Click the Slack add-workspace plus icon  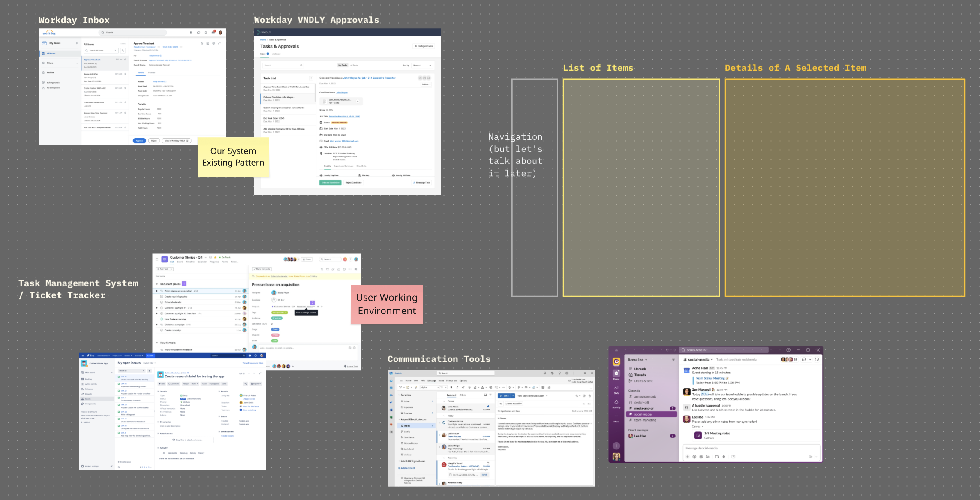tap(616, 446)
